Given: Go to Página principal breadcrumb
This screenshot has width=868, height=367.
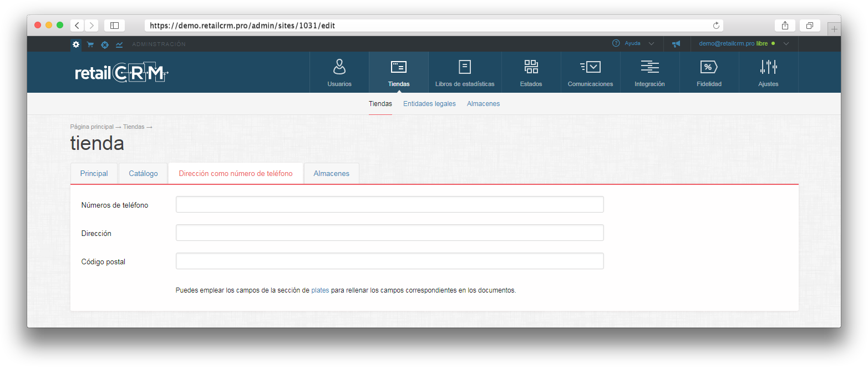Looking at the screenshot, I should pyautogui.click(x=92, y=127).
